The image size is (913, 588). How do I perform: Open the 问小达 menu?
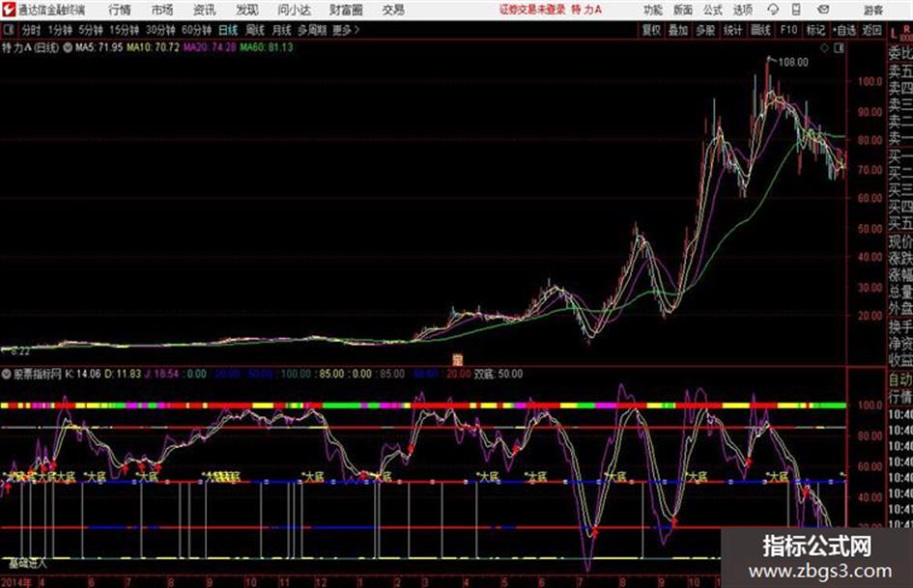(x=294, y=10)
